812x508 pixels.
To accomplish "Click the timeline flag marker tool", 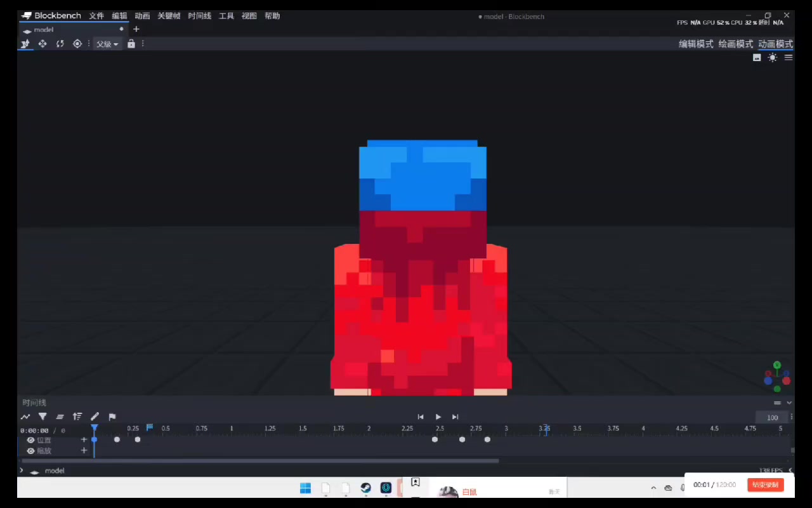I will 112,417.
